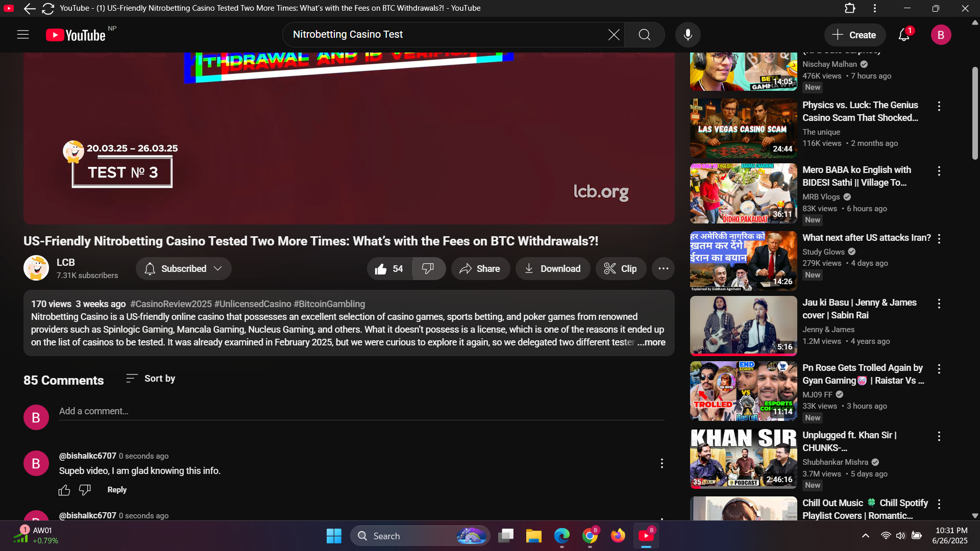The width and height of the screenshot is (980, 551).
Task: Open the #BitcoinGambling hashtag
Action: (329, 304)
